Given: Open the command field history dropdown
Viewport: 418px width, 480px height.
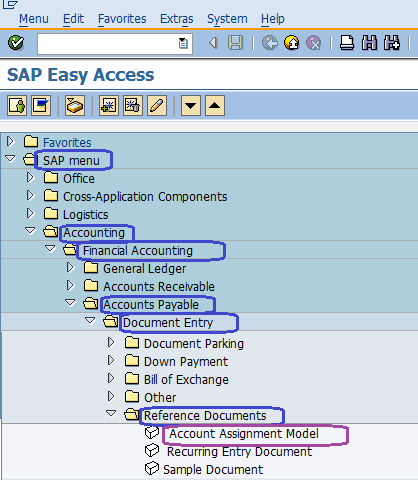Looking at the screenshot, I should 183,43.
